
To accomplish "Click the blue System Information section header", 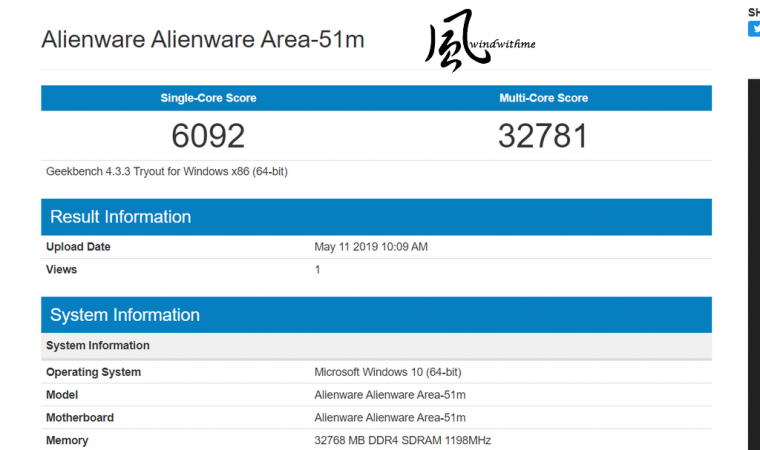I will (x=376, y=315).
